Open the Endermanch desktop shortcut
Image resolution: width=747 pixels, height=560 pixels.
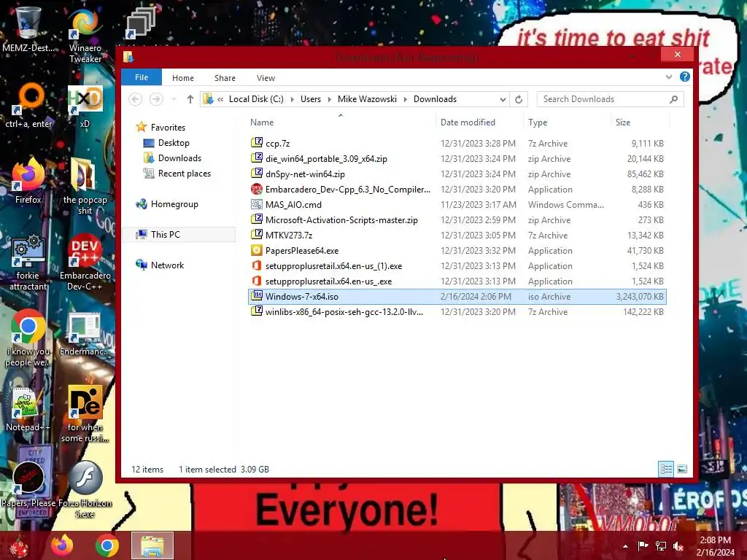coord(85,334)
